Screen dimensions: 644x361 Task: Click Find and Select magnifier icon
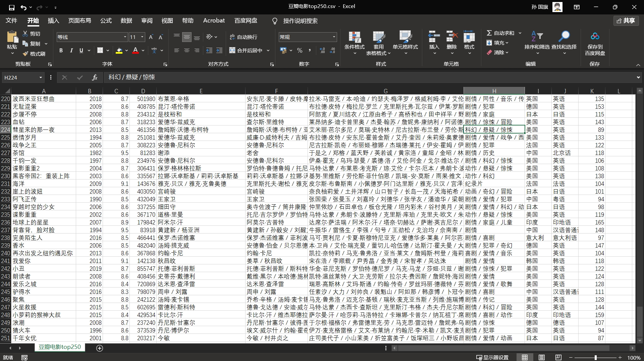tap(564, 36)
